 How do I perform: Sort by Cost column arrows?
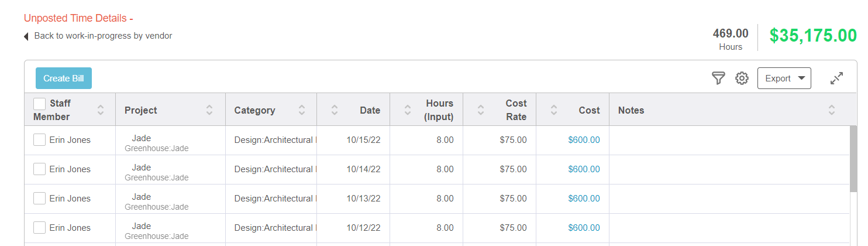click(554, 110)
